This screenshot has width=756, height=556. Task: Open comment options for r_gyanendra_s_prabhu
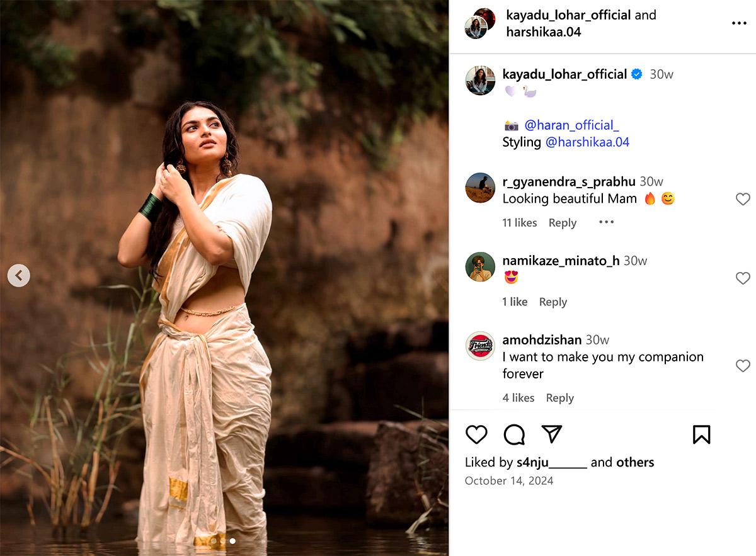[606, 222]
